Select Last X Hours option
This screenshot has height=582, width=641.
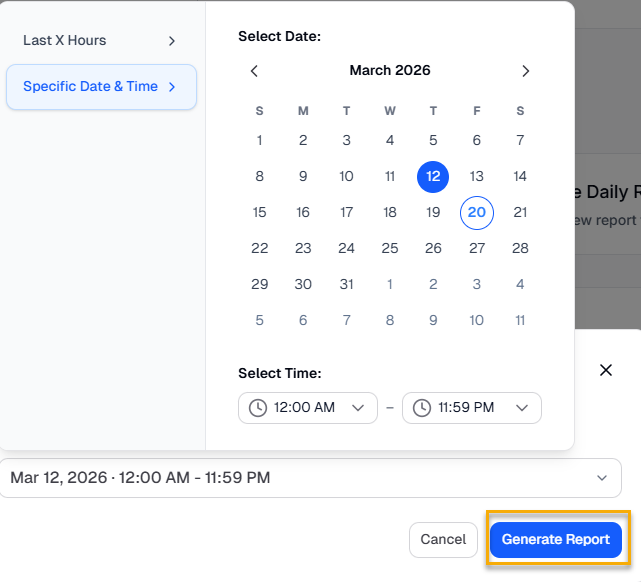(100, 41)
